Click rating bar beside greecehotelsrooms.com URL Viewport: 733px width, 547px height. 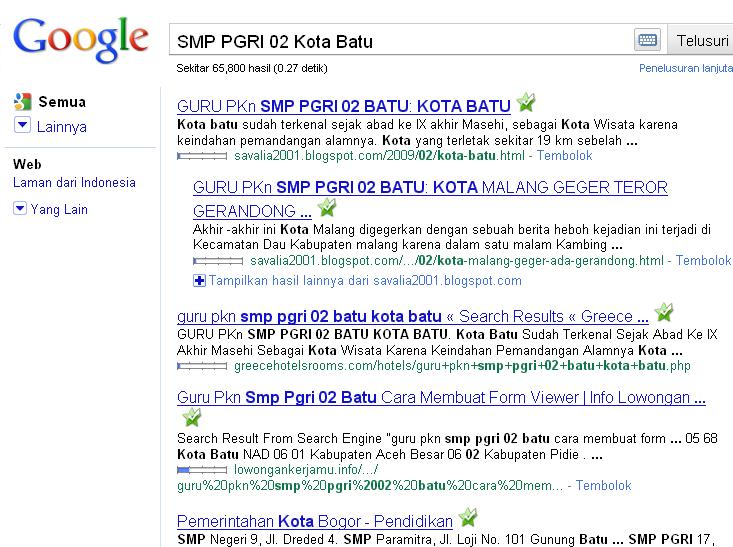pos(202,366)
